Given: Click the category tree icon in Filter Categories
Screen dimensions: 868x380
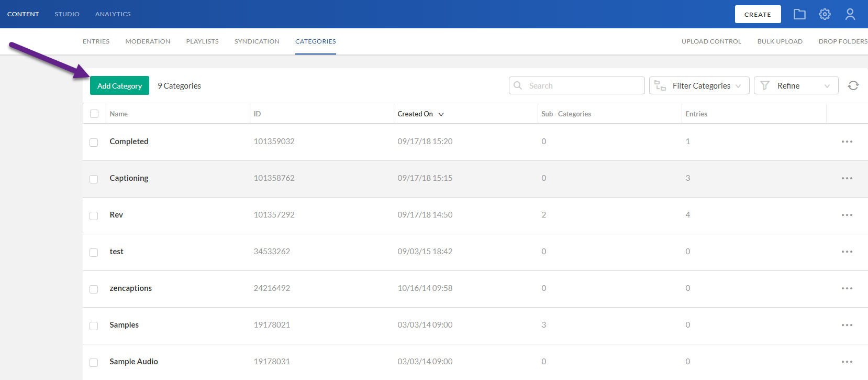Looking at the screenshot, I should coord(660,85).
